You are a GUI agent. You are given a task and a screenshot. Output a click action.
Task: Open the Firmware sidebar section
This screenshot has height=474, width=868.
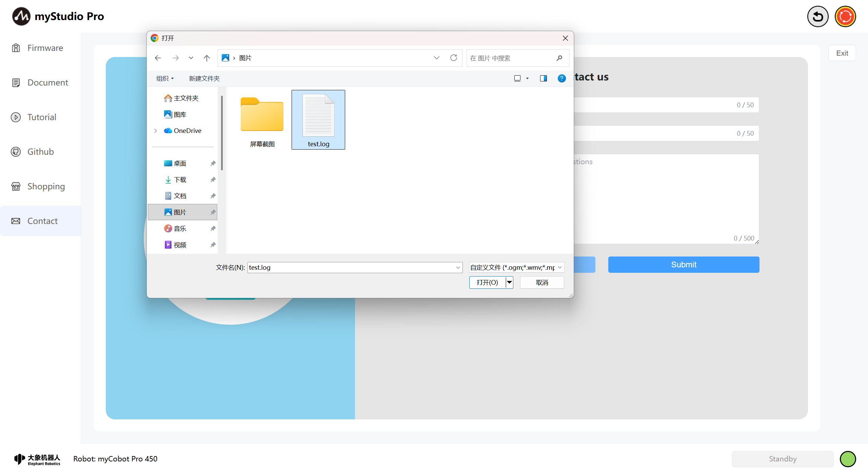[45, 48]
